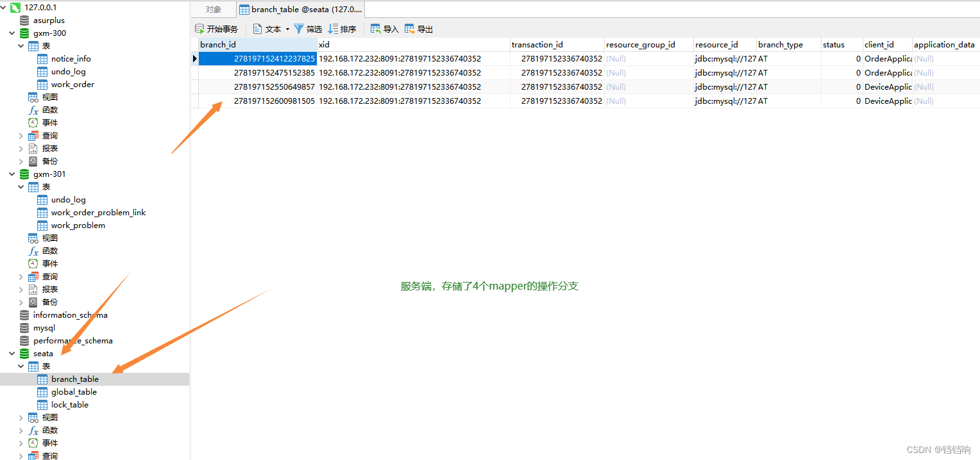Screen dimensions: 980x460
Task: Click the lock_table table icon
Action: (x=42, y=405)
